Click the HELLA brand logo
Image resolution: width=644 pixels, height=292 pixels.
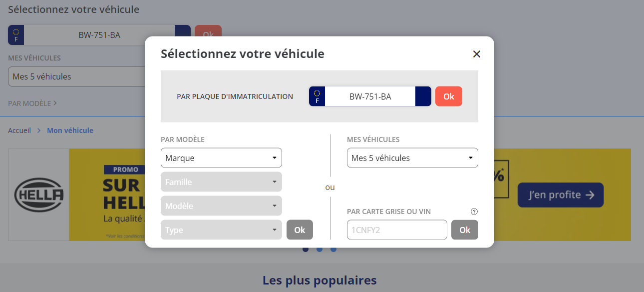(39, 194)
